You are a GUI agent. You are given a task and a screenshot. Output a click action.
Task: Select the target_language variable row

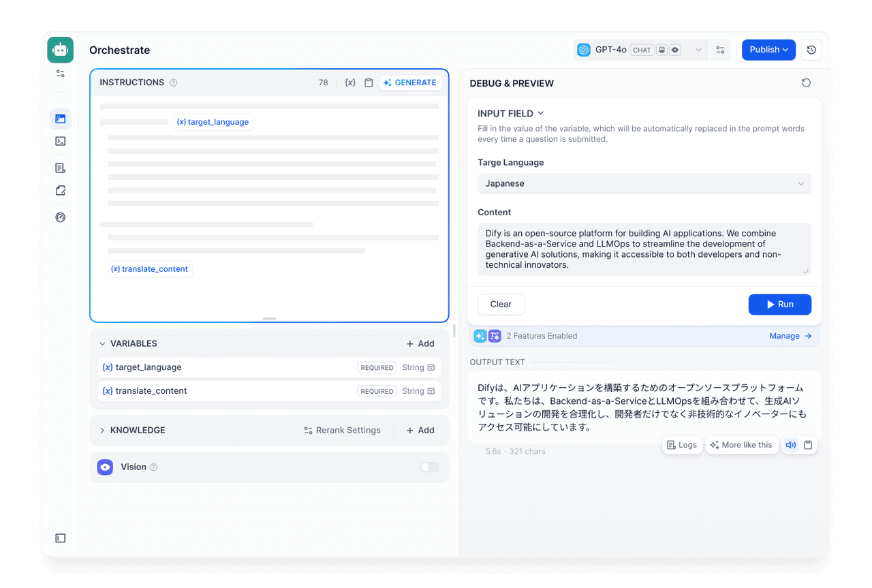click(x=269, y=367)
